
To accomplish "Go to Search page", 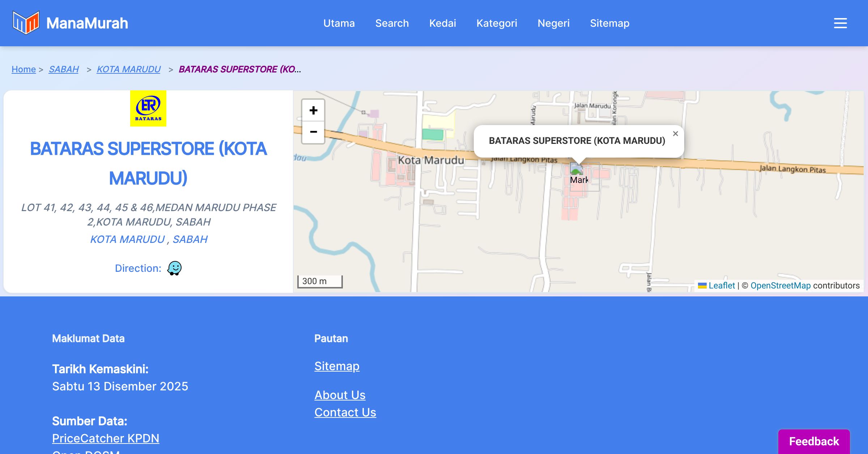I will tap(392, 23).
